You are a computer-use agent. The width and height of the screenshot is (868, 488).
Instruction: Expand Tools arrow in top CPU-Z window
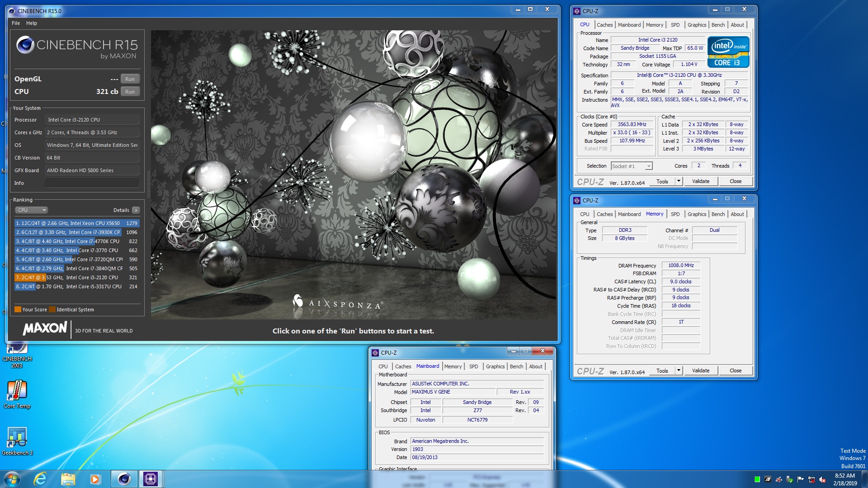pyautogui.click(x=678, y=181)
